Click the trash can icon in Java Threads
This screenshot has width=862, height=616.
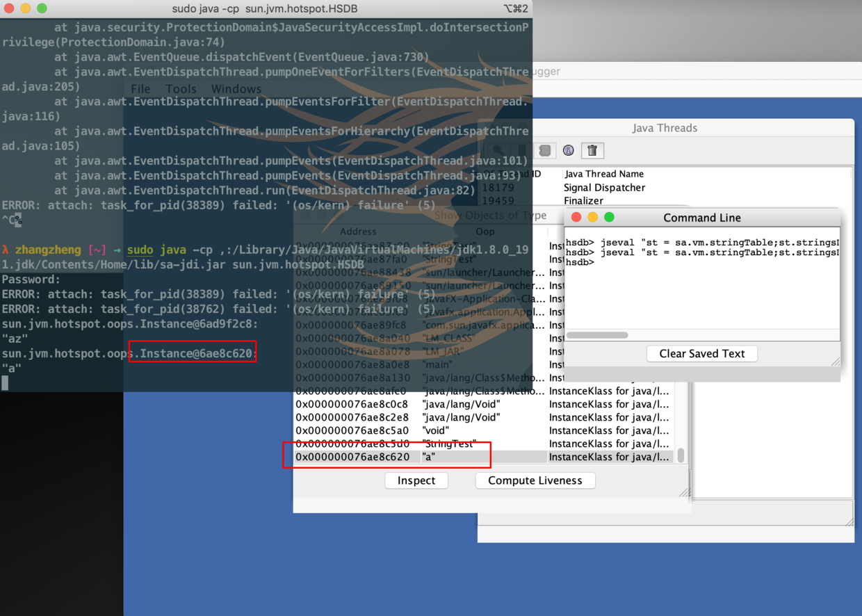[592, 151]
